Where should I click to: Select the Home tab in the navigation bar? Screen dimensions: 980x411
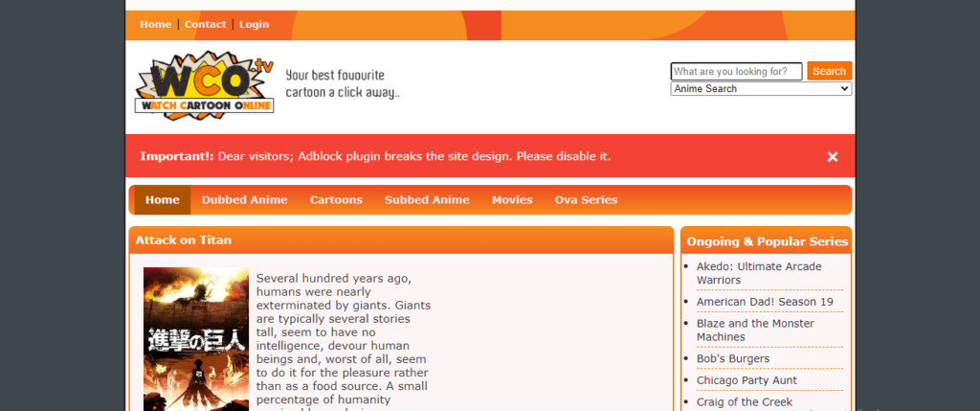(x=163, y=200)
